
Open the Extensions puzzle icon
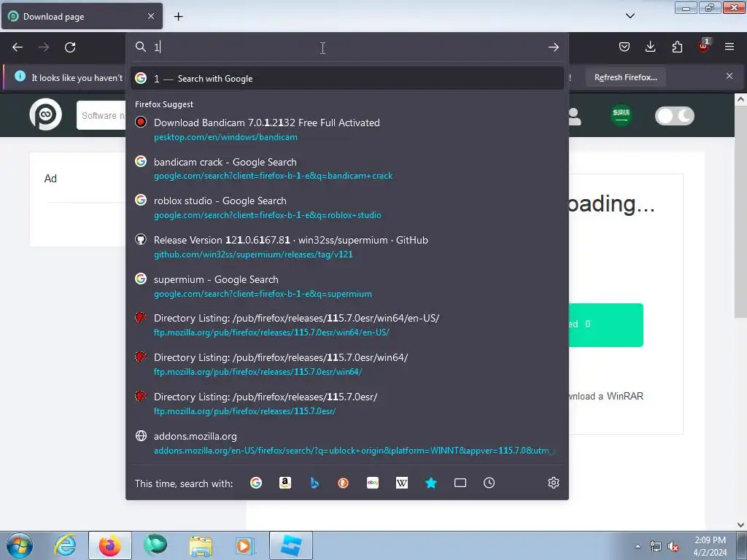(677, 47)
